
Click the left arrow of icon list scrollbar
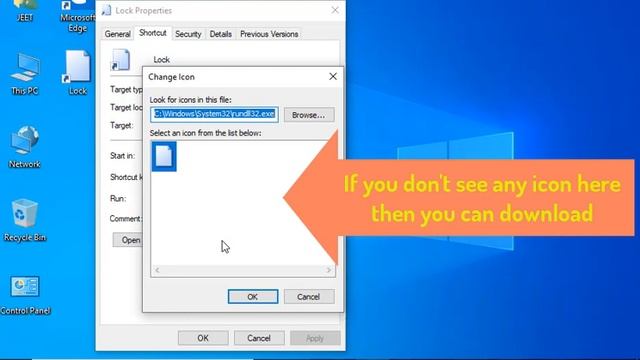click(x=157, y=270)
